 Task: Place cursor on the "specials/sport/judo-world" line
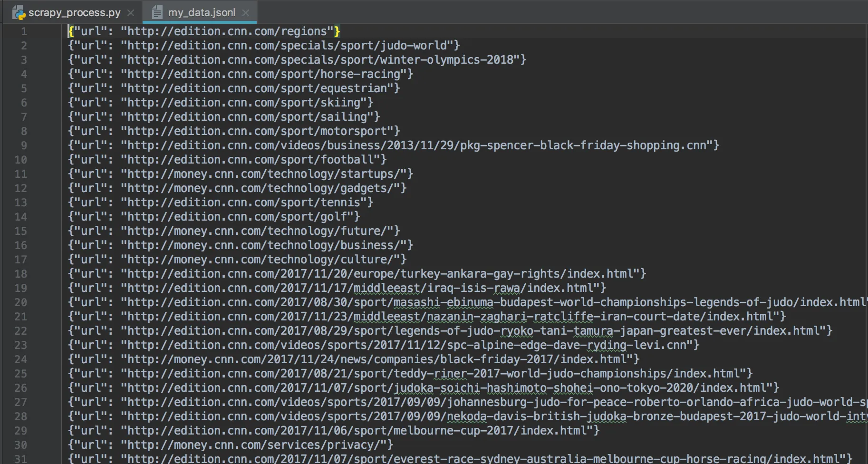tap(264, 46)
